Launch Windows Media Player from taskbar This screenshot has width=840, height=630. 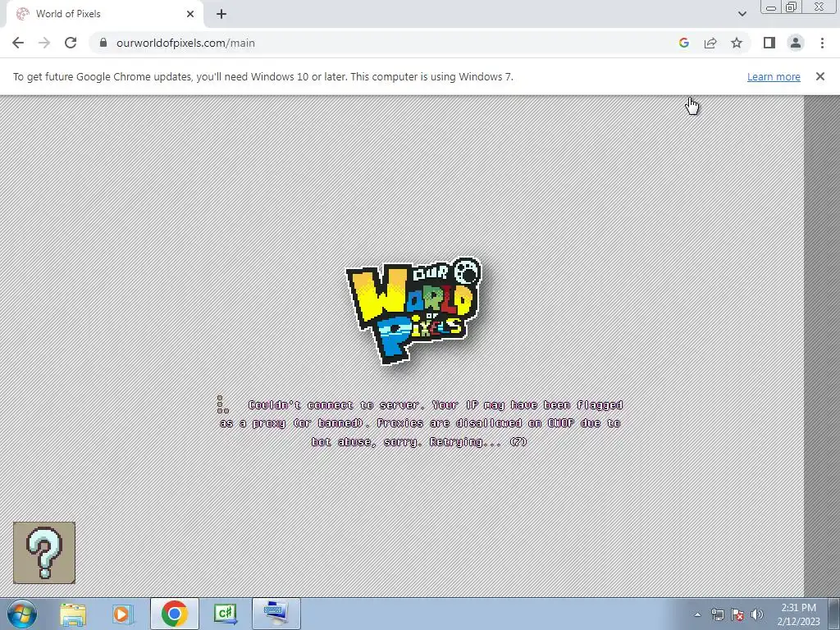tap(122, 614)
